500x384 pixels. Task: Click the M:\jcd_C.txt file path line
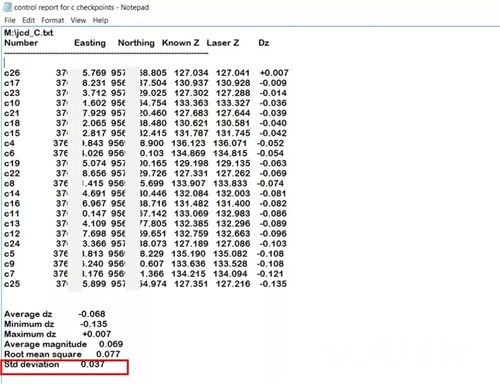[29, 33]
